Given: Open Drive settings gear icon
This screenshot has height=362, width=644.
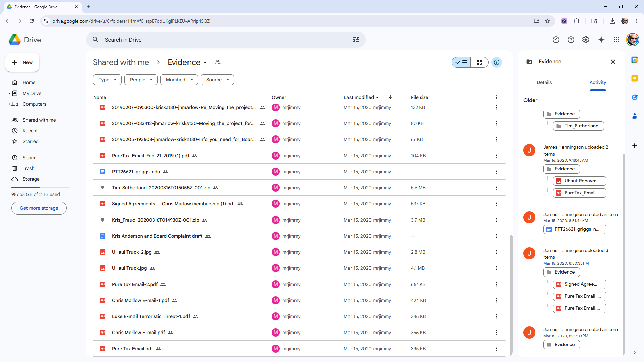Looking at the screenshot, I should [x=585, y=40].
